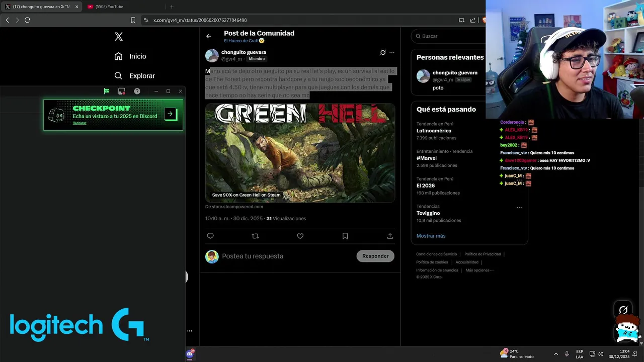Screen dimensions: 644x362
Task: Click the inbox icon in the Discord title bar
Action: (122, 91)
